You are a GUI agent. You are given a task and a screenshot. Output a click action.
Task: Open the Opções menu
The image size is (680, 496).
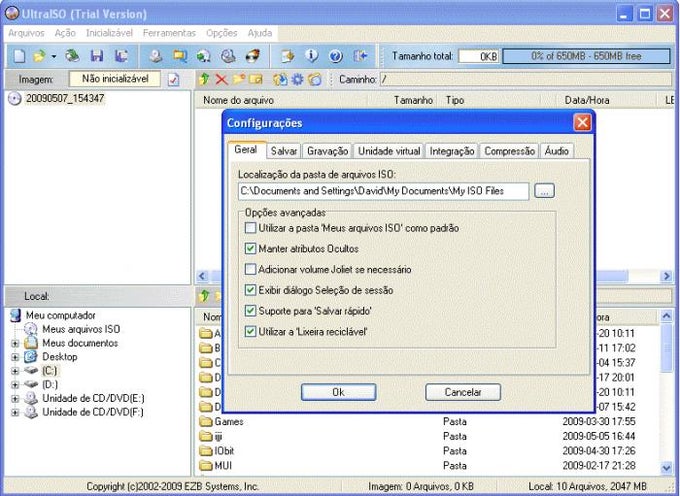click(222, 33)
